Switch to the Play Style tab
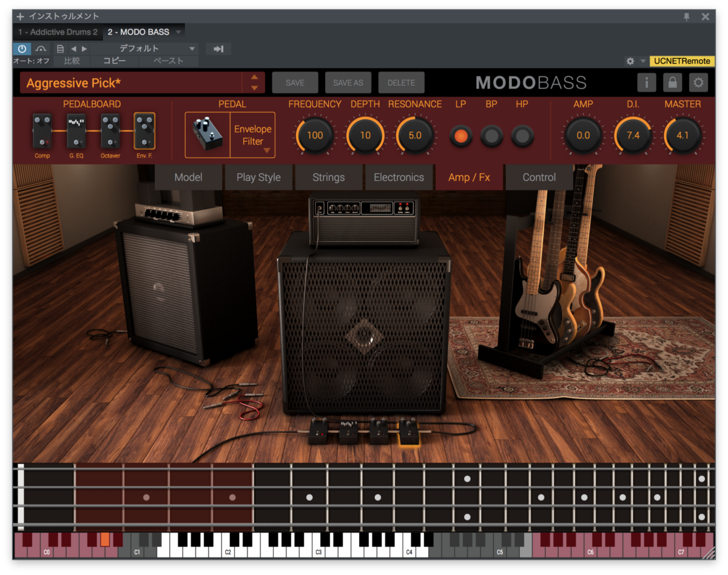This screenshot has height=575, width=728. [x=258, y=177]
